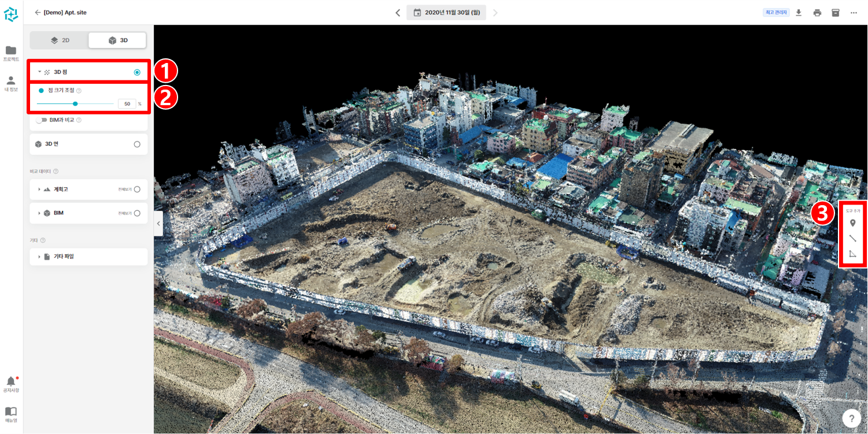Click the 점 크기 조절 slider handle
Viewport: 868px width, 434px height.
tap(75, 103)
